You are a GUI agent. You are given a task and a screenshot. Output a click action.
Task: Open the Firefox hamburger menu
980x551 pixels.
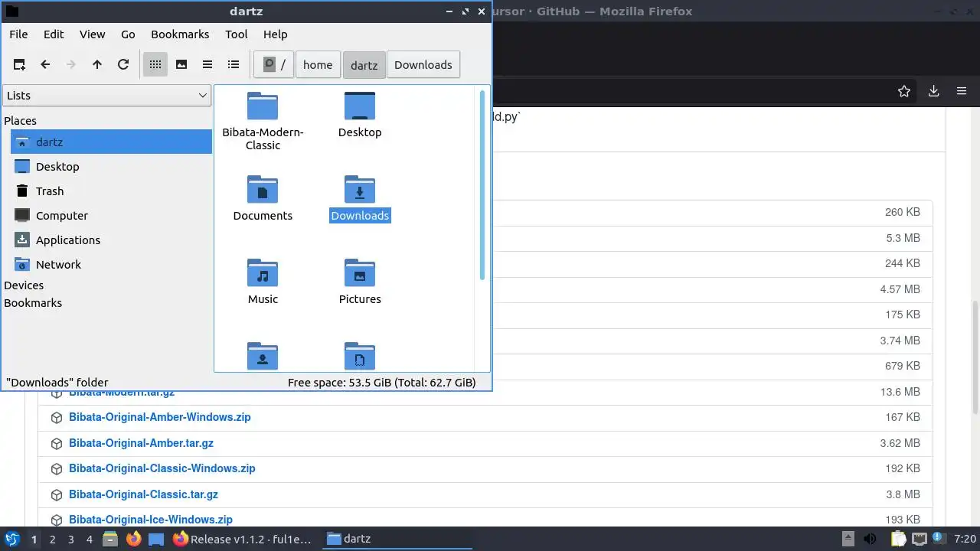point(962,91)
